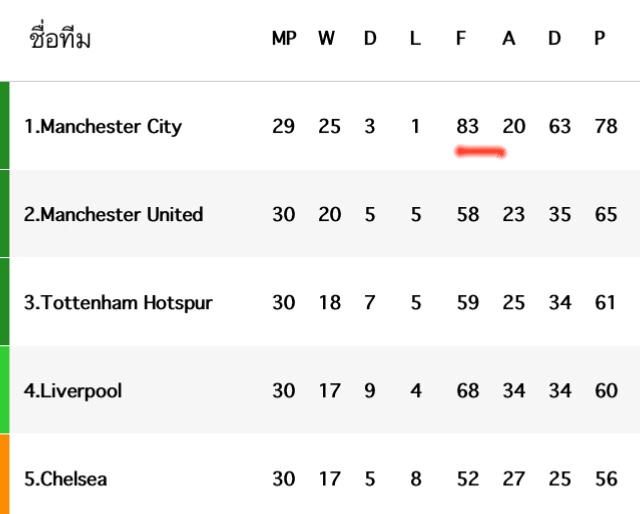Click the W column header
This screenshot has width=640, height=514.
pyautogui.click(x=327, y=39)
